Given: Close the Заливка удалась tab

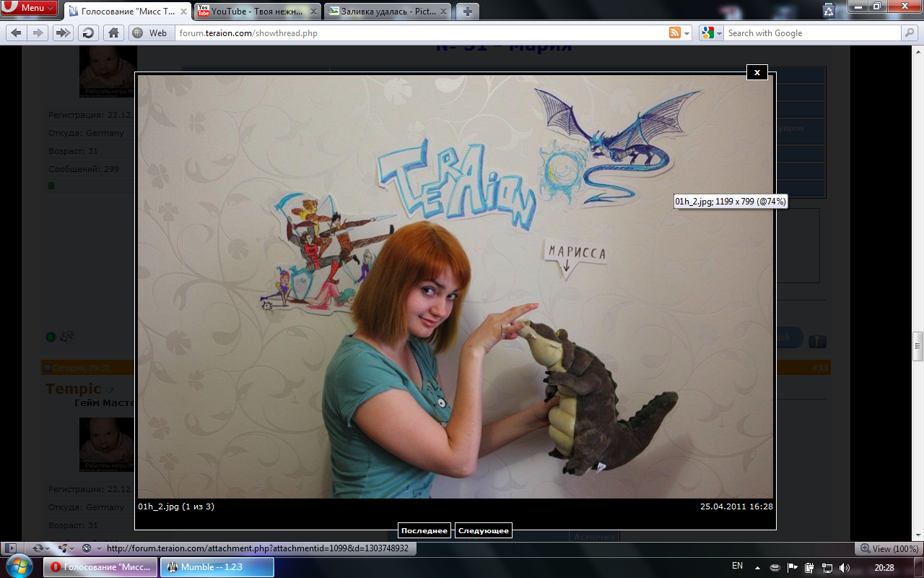Looking at the screenshot, I should [x=442, y=12].
